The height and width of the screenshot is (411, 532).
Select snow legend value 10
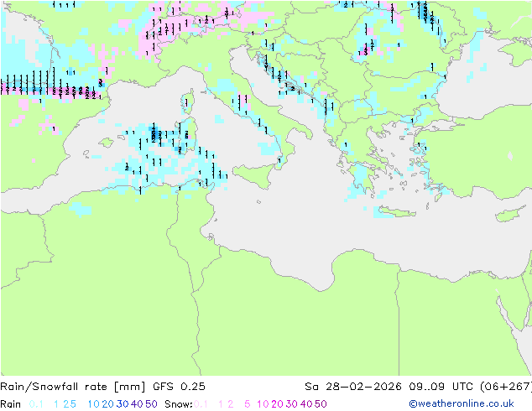tap(263, 404)
